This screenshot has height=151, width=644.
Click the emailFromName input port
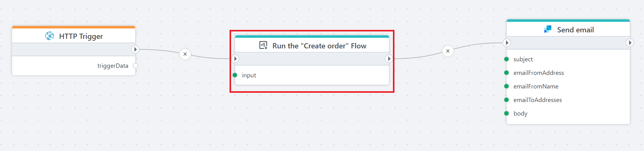pos(506,86)
